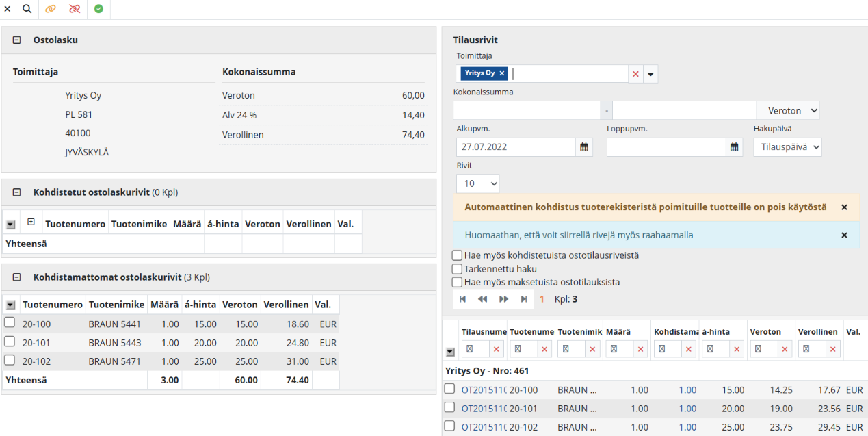
Task: Open the Veroton tax type dropdown
Action: click(787, 110)
